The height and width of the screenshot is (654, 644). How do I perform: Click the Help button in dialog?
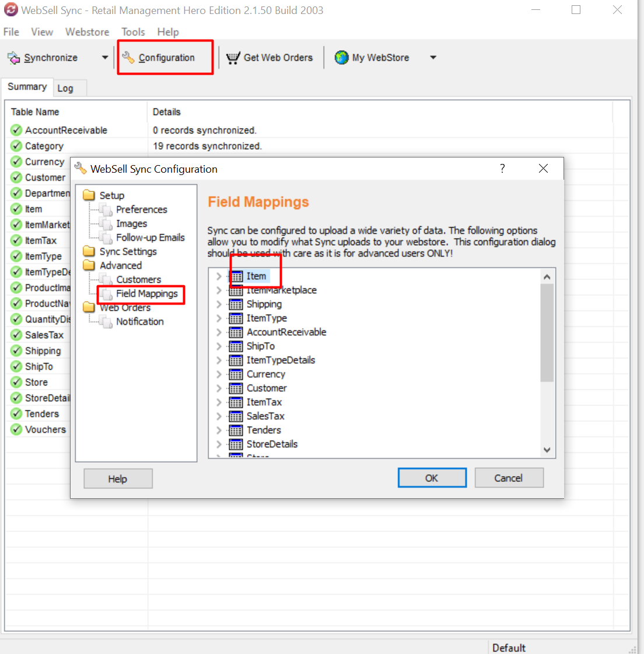[118, 479]
